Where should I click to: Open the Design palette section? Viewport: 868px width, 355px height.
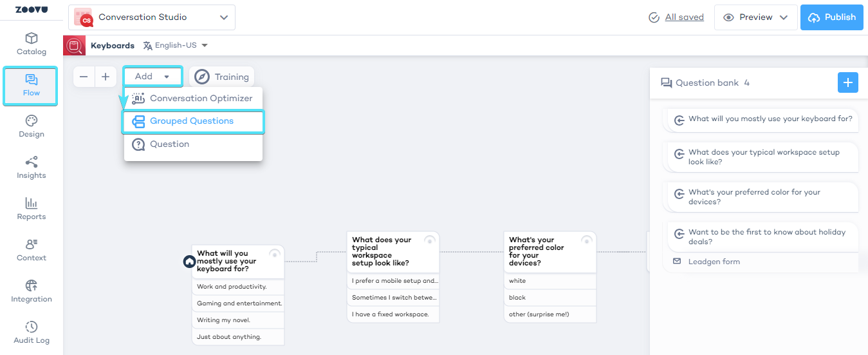click(31, 126)
